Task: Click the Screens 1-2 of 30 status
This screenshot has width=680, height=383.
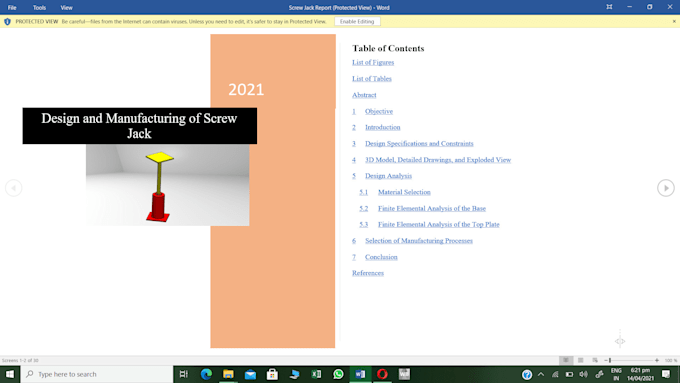Action: pos(20,360)
